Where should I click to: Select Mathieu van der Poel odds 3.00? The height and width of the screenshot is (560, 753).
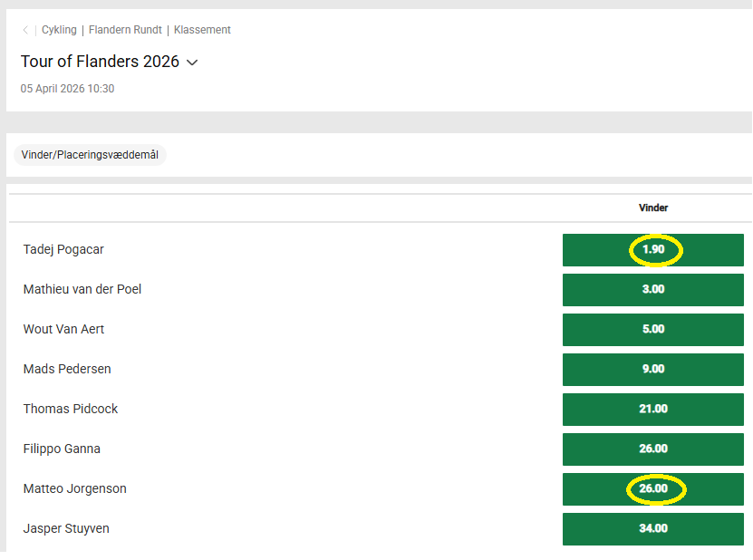tap(653, 290)
